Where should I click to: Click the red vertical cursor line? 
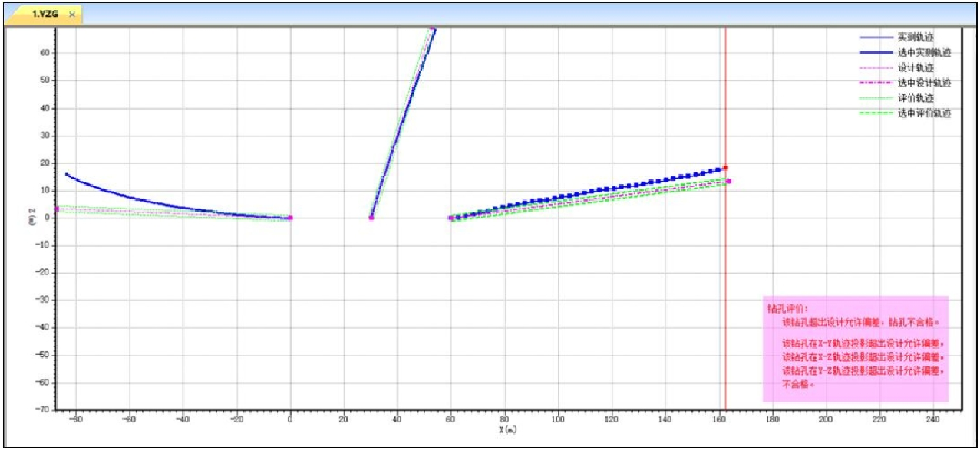pyautogui.click(x=725, y=307)
